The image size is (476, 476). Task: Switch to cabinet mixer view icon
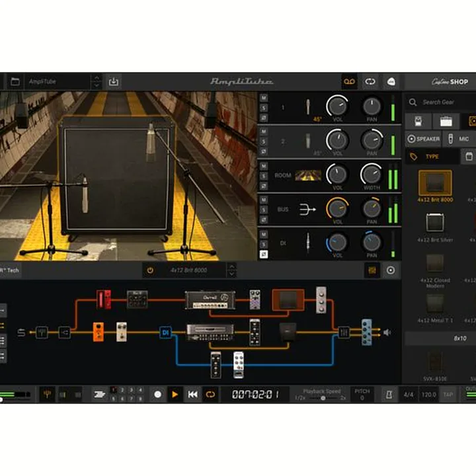[372, 270]
